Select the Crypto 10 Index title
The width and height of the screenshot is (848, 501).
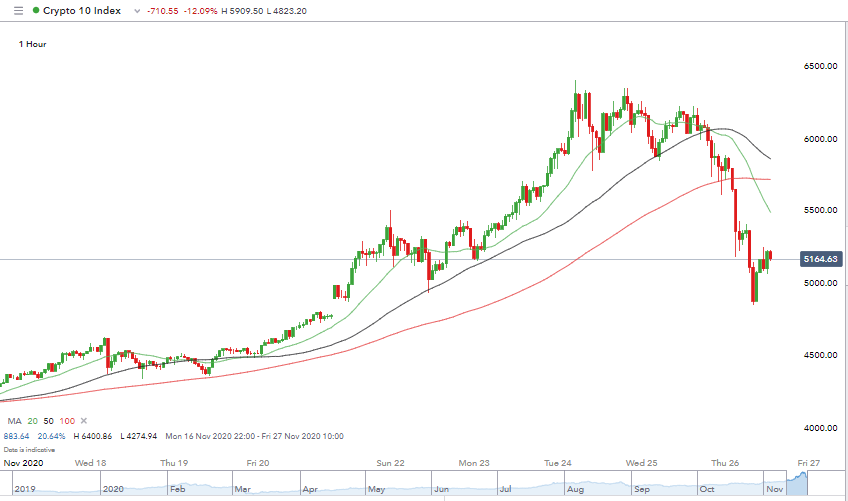[82, 10]
